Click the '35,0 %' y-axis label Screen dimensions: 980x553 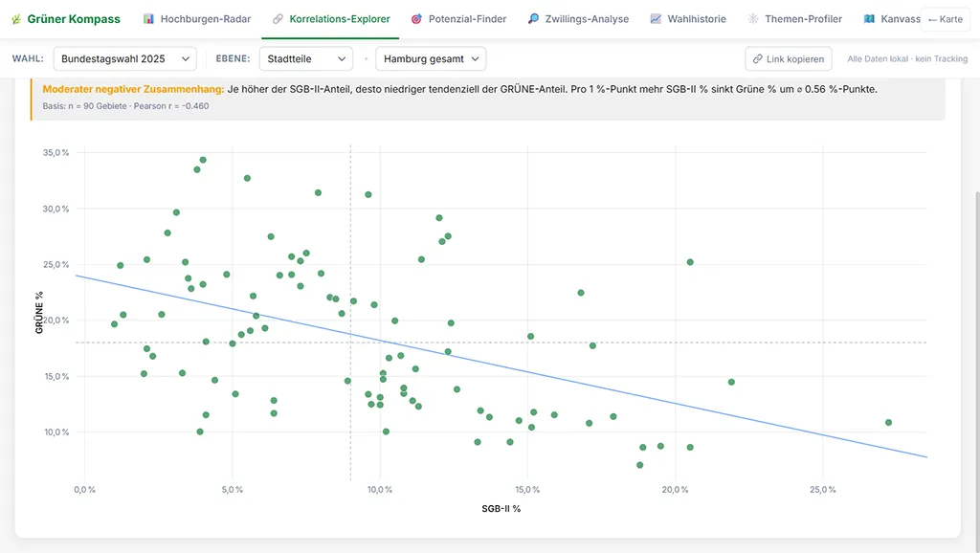click(56, 152)
